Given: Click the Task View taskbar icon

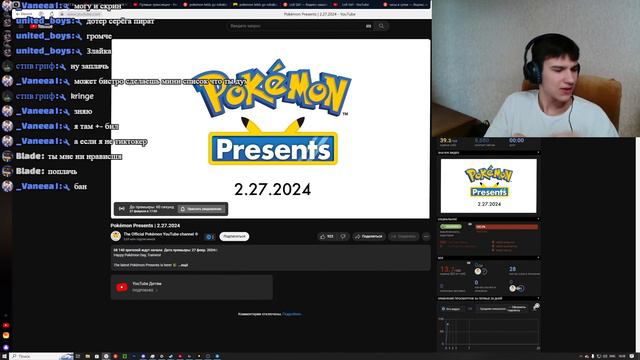Looking at the screenshot, I should [x=78, y=356].
